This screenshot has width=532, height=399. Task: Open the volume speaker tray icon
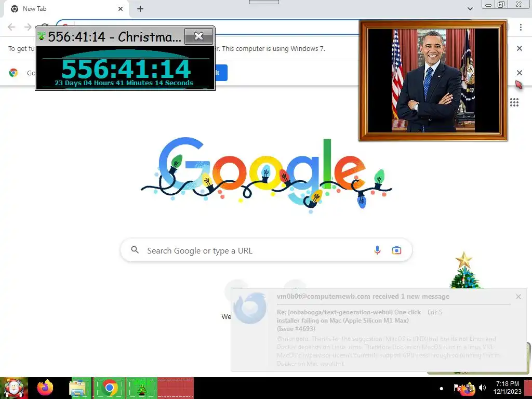click(x=482, y=388)
